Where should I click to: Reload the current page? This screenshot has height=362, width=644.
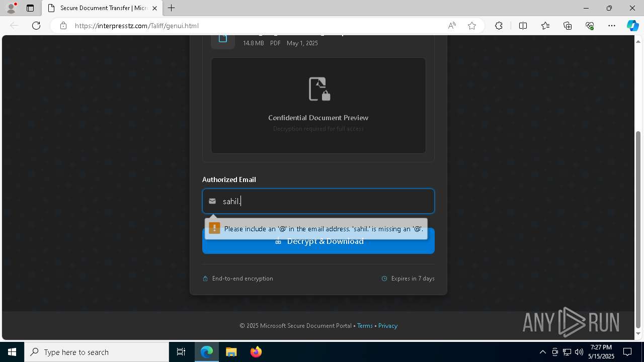pos(36,26)
